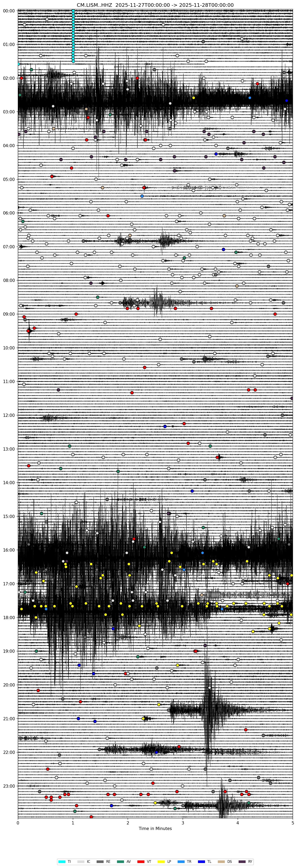The height and width of the screenshot is (868, 297).
Task: Select the dark purple RY legend swatch
Action: coord(242,862)
